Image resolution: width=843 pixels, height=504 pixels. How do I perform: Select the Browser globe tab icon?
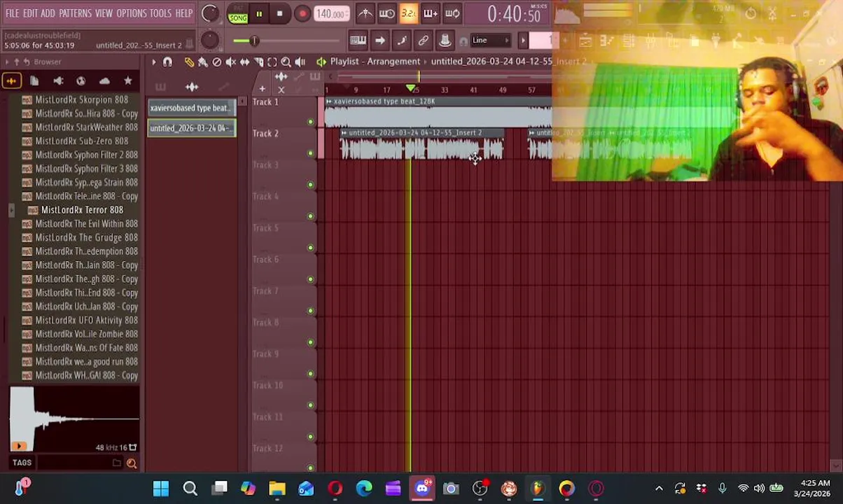[81, 81]
